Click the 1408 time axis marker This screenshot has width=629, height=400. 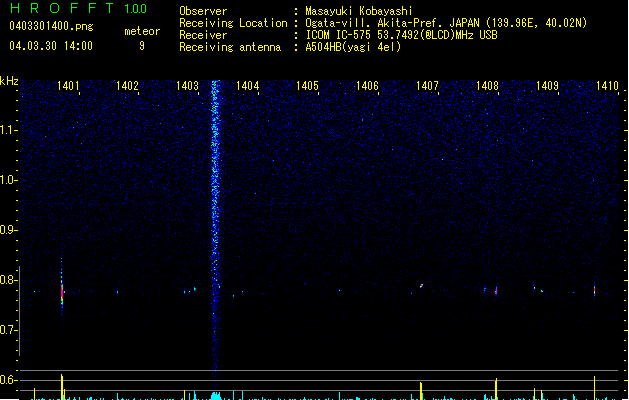tap(487, 86)
